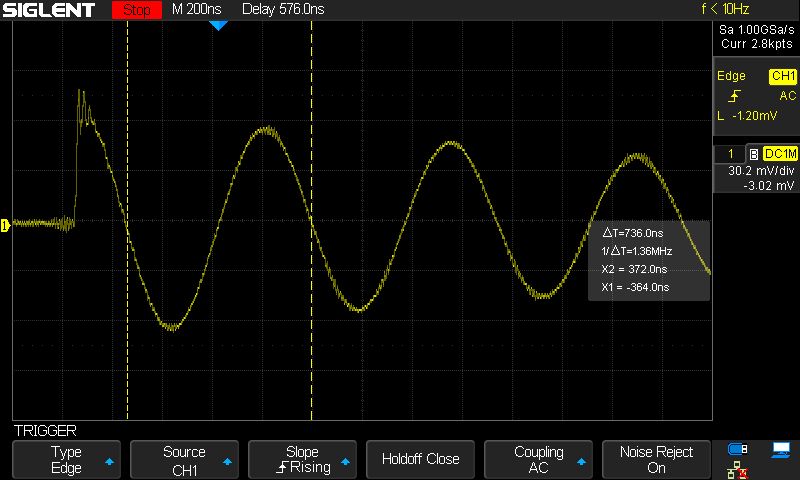Click the yellow DC1M coupling badge
Viewport: 800px width, 480px height.
point(779,154)
